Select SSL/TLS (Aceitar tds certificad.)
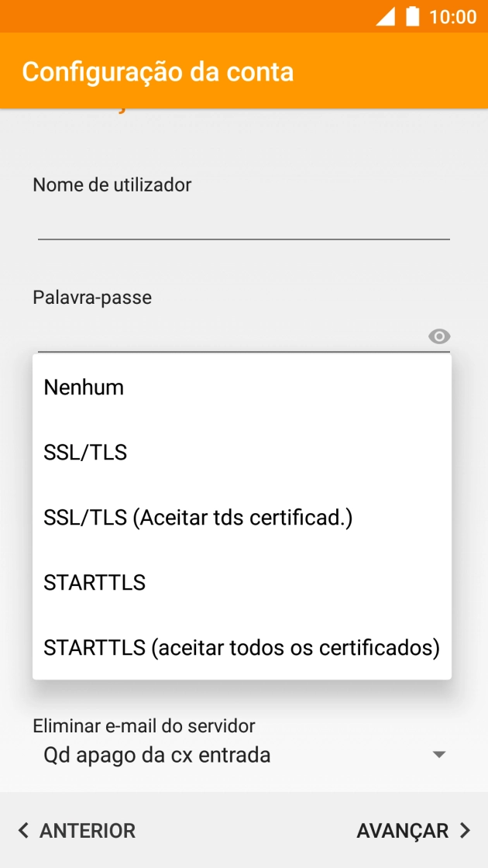This screenshot has height=868, width=488. pos(198,518)
